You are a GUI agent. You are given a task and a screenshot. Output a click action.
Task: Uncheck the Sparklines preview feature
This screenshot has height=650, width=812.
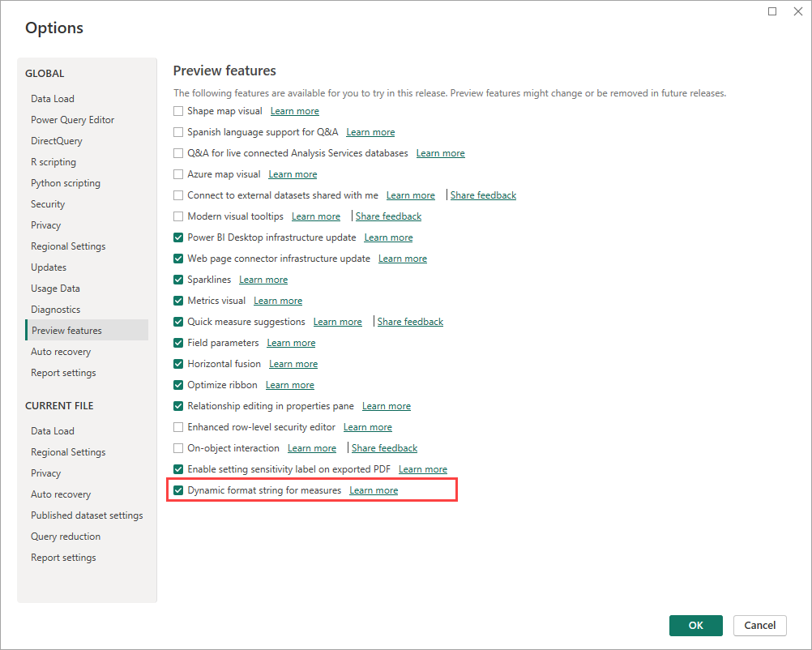click(x=178, y=280)
